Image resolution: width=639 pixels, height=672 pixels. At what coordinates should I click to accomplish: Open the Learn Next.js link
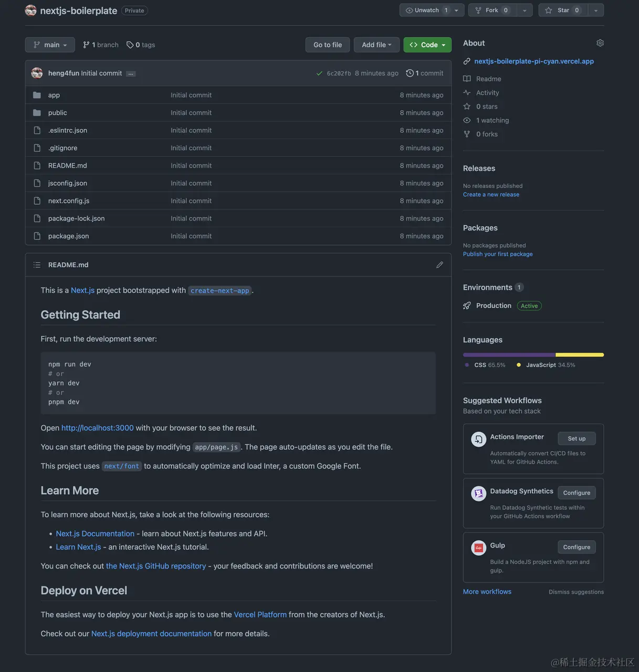click(79, 547)
